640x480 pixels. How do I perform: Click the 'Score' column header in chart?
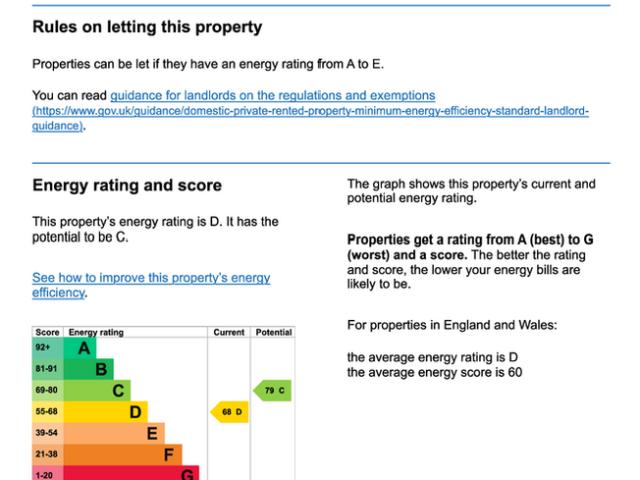pyautogui.click(x=48, y=331)
